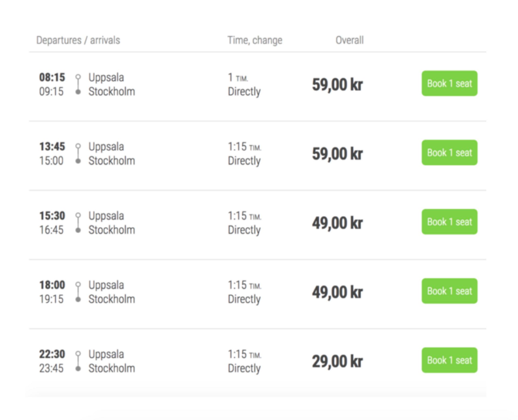Select the 59,00 kr price at 13:45
Viewport: 518px width, 420px height.
(337, 154)
